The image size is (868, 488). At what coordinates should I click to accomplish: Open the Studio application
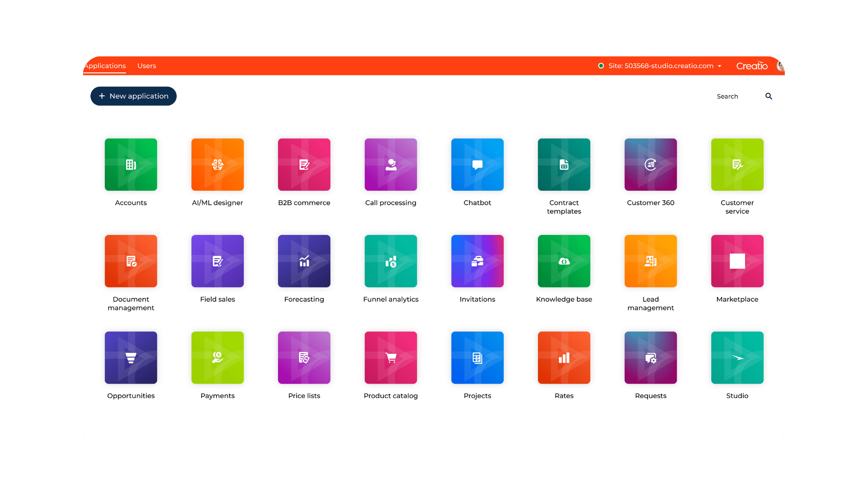737,357
